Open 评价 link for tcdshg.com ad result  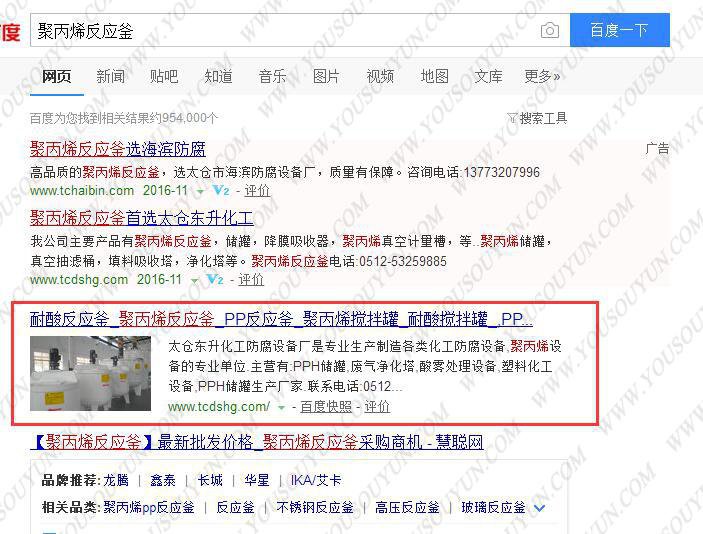[251, 280]
